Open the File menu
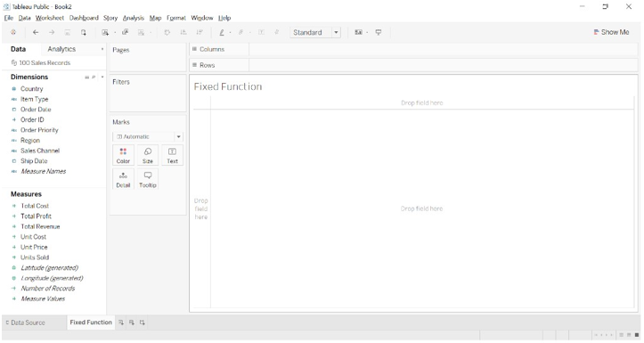Screen dimensions: 644x343 (x=9, y=18)
